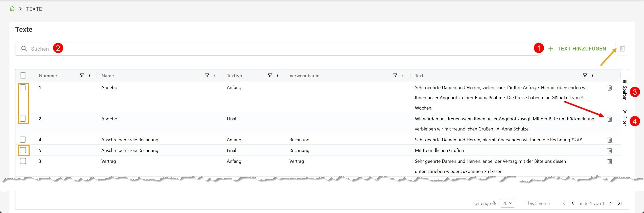Viewport: 644px width, 213px height.
Task: Click trash icon for Vertrag row
Action: pos(609,162)
